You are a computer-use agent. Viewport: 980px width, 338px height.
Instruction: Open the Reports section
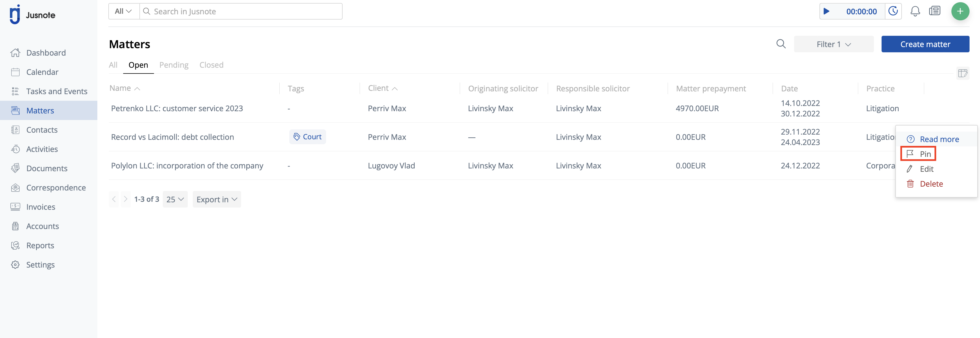pos(40,246)
